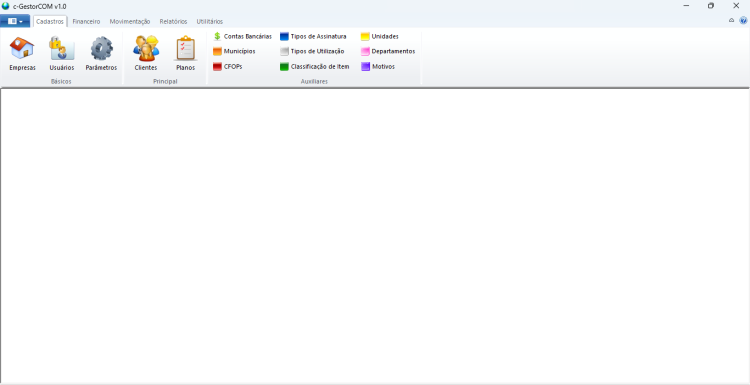
Task: Click the purple Motivos icon
Action: 365,67
